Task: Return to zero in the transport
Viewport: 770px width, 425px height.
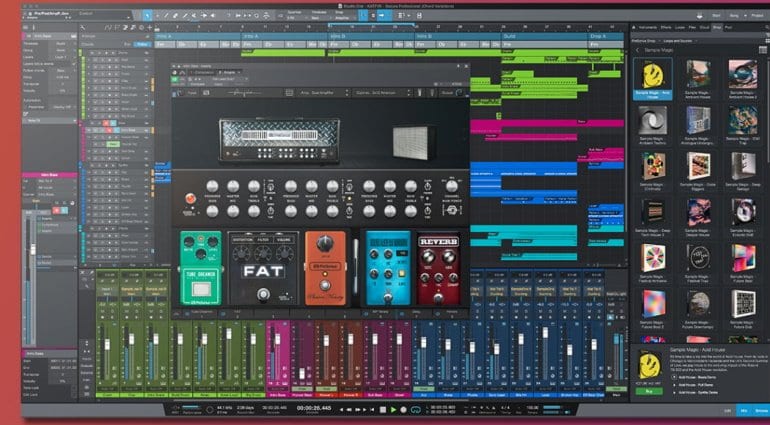Action: 372,409
